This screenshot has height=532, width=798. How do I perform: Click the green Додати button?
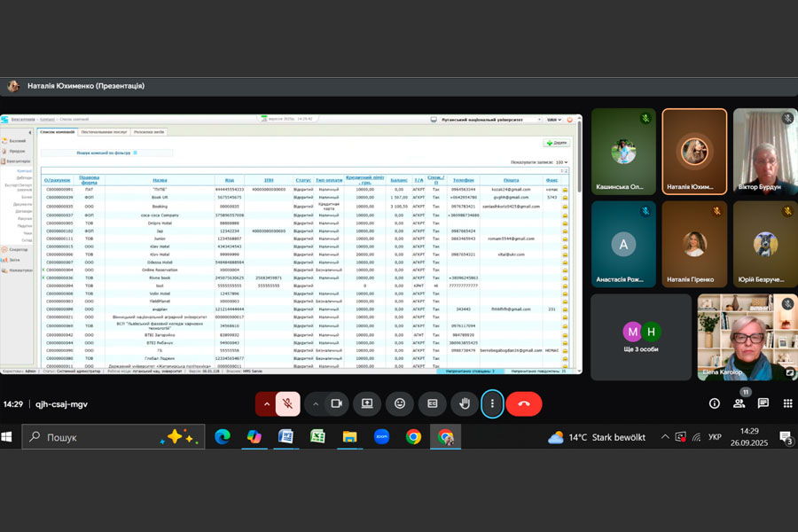point(557,142)
